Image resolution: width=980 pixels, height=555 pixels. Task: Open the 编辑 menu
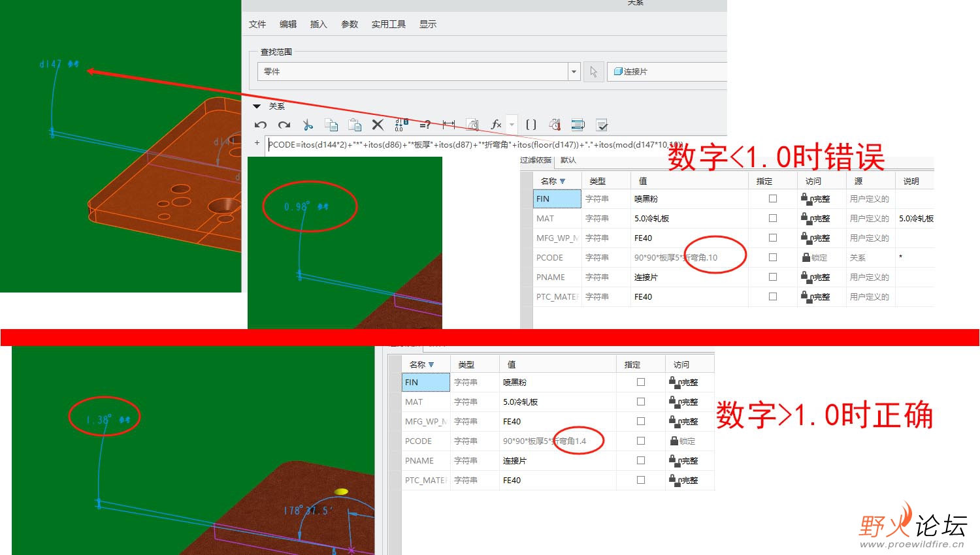(x=288, y=24)
